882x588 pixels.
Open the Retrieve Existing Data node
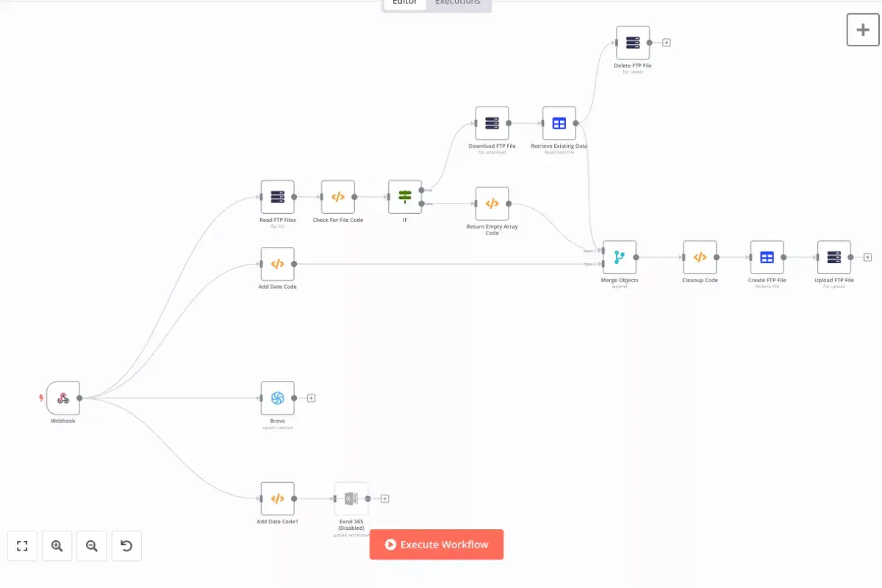click(559, 123)
